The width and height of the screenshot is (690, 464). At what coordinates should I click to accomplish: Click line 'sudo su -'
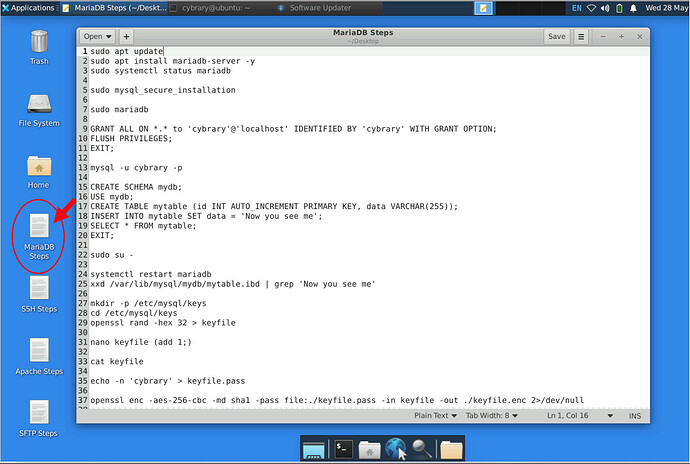tap(112, 255)
